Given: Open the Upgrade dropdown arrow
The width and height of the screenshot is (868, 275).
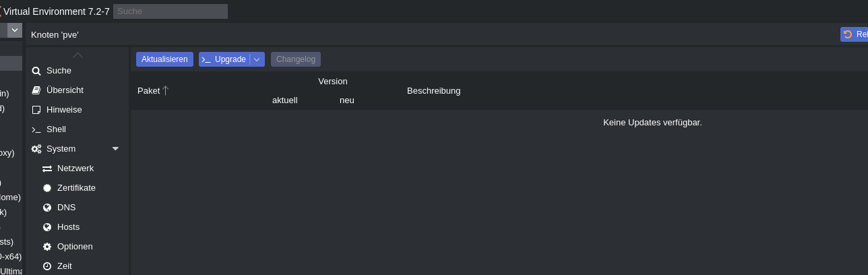Looking at the screenshot, I should tap(257, 59).
